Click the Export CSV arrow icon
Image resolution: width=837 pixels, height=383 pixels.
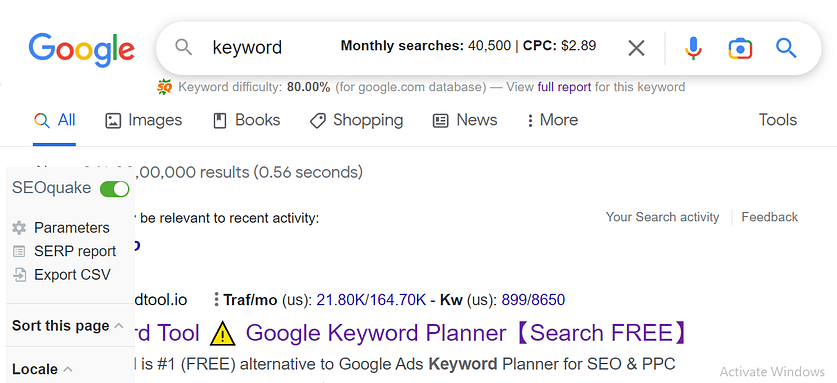pyautogui.click(x=19, y=275)
